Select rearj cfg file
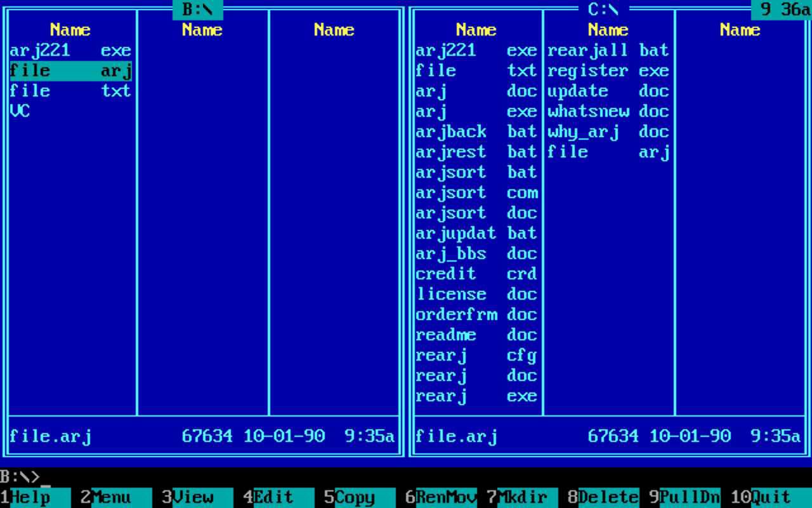Image resolution: width=812 pixels, height=508 pixels. click(x=476, y=355)
